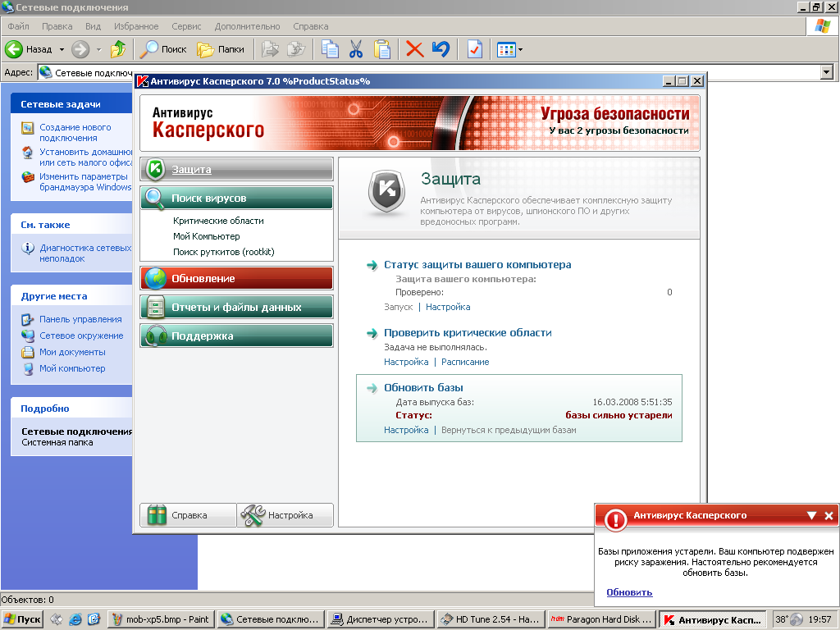
Task: Select the Защита section in Kaspersky
Action: pyautogui.click(x=236, y=169)
